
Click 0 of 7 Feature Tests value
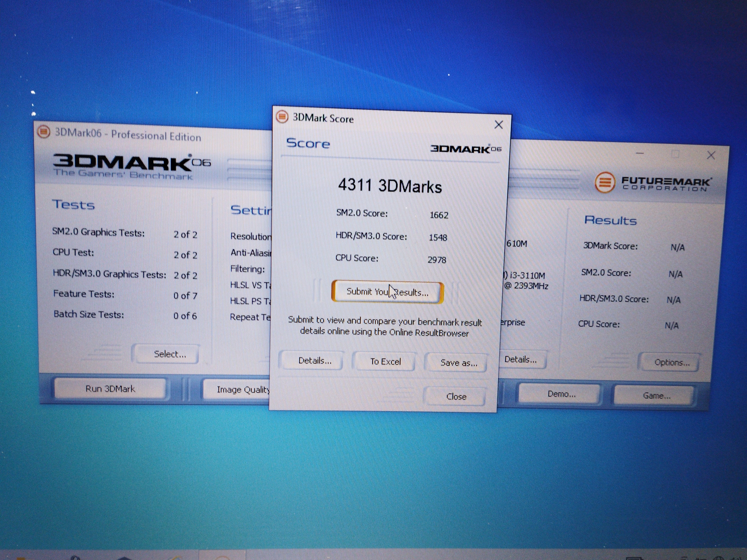(185, 296)
